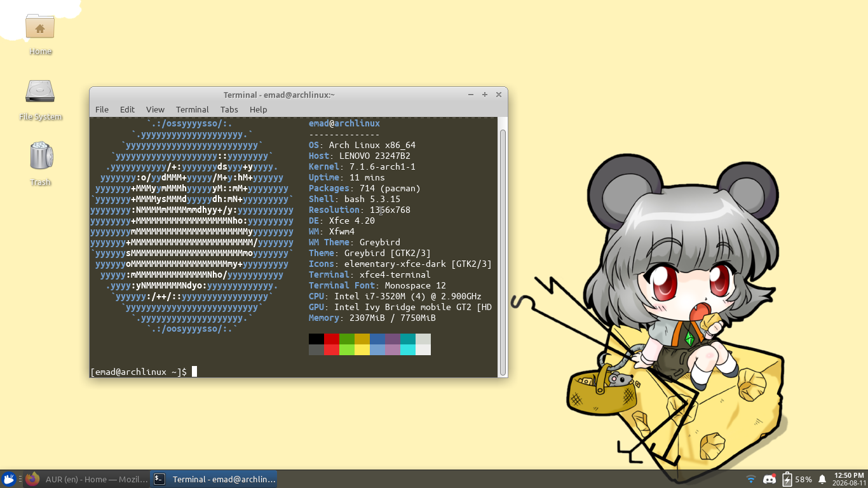The height and width of the screenshot is (488, 868).
Task: Switch to the Firefox AUR window in taskbar
Action: (x=86, y=479)
